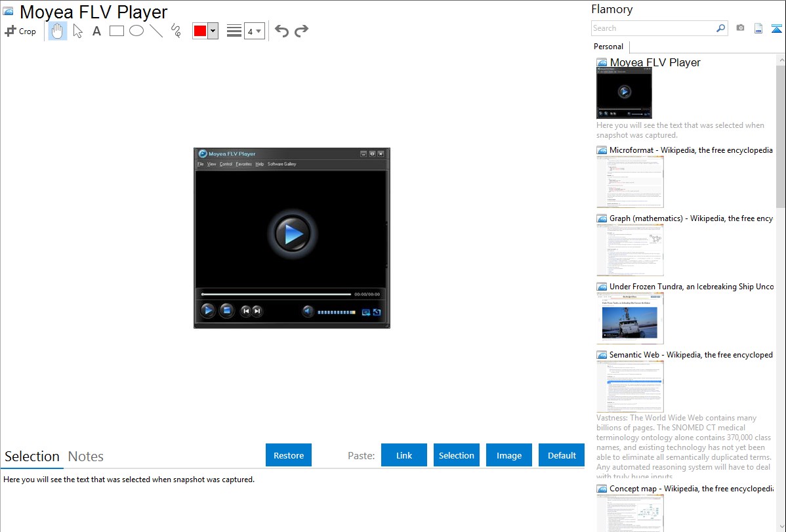Screen dimensions: 786x532
Task: Switch to the Notes tab
Action: point(86,457)
